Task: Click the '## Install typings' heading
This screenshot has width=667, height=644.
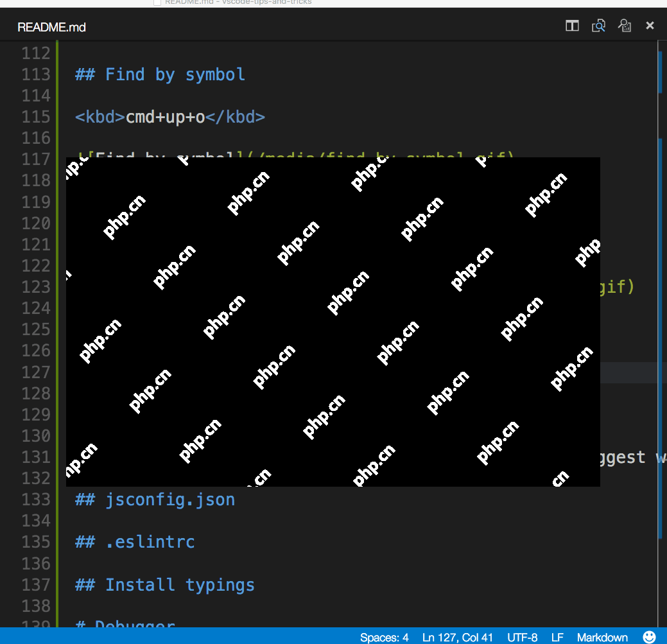Action: (x=164, y=585)
